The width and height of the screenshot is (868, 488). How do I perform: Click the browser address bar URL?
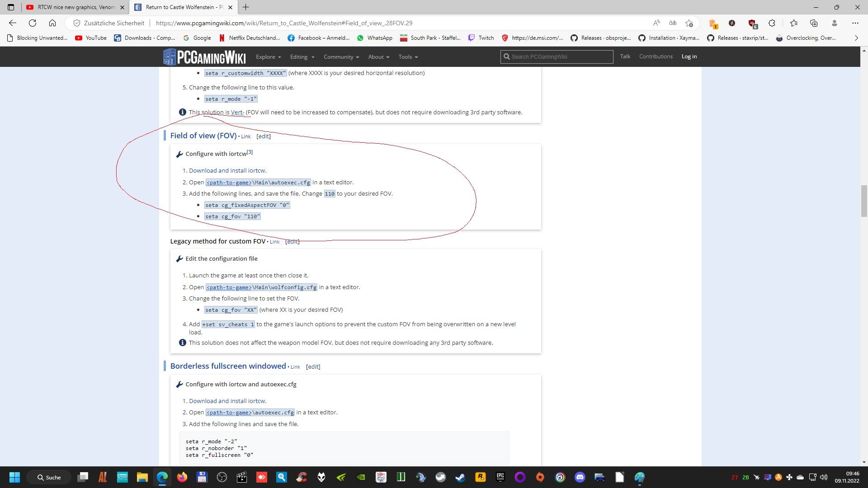284,23
